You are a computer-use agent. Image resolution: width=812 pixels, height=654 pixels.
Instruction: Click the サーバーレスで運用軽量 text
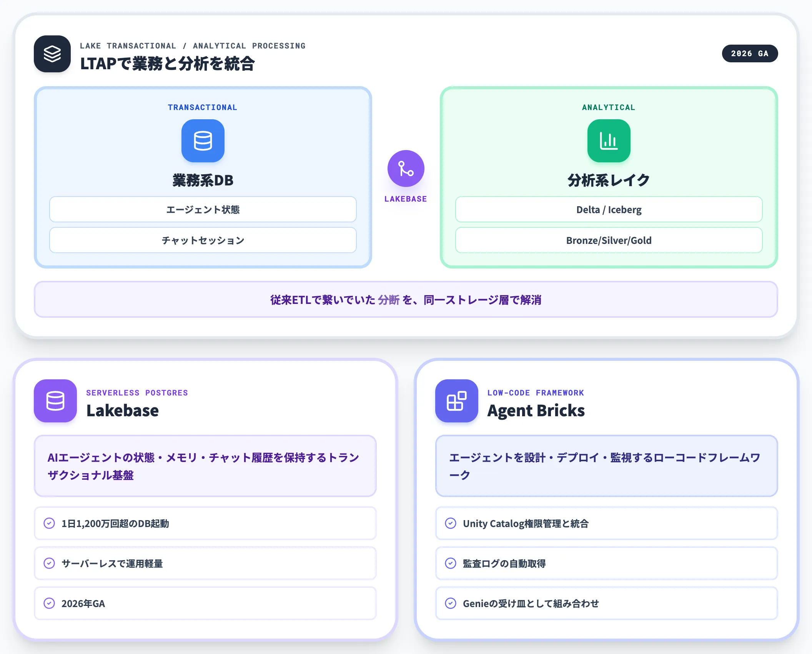[x=112, y=564]
